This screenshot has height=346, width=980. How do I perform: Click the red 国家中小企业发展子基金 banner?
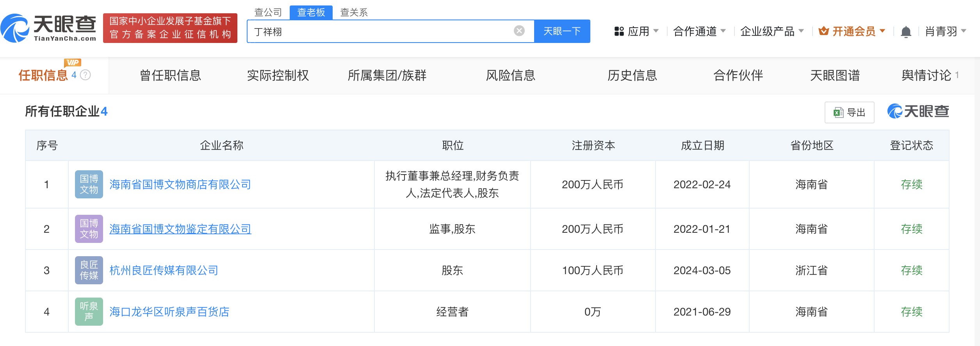point(170,28)
